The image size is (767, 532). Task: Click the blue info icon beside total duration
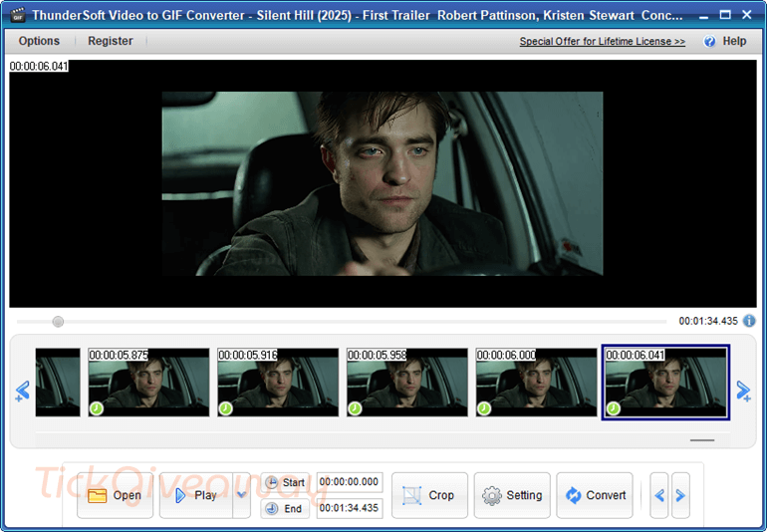click(749, 321)
